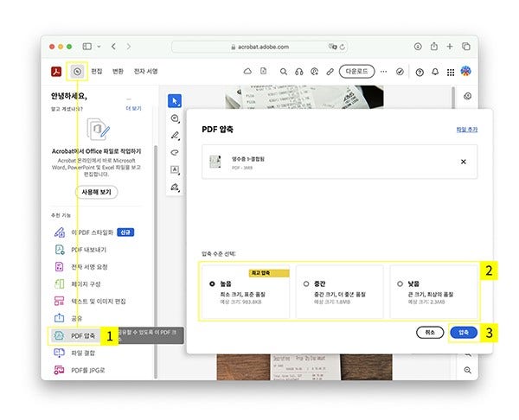Reload the page
Screen dimensions: 519x420
[343, 47]
